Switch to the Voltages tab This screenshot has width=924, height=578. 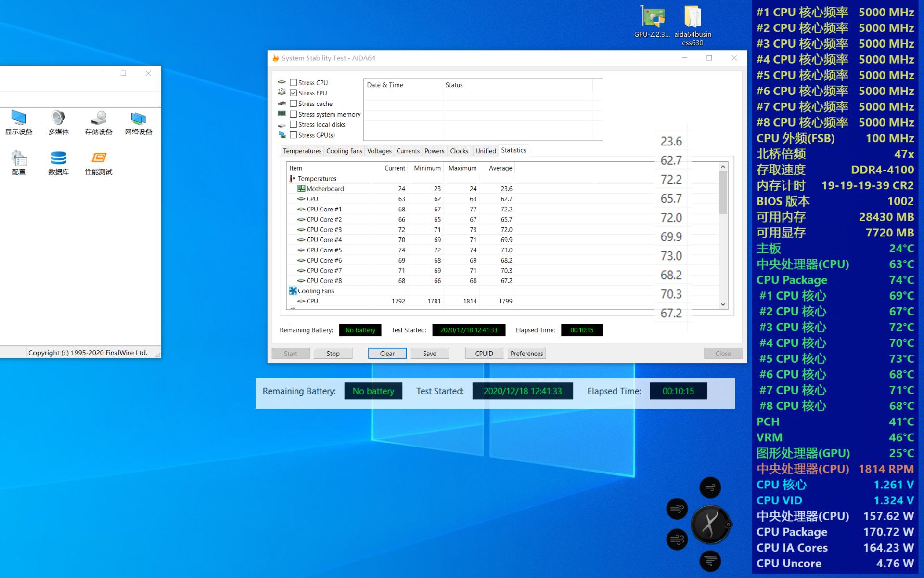tap(379, 151)
